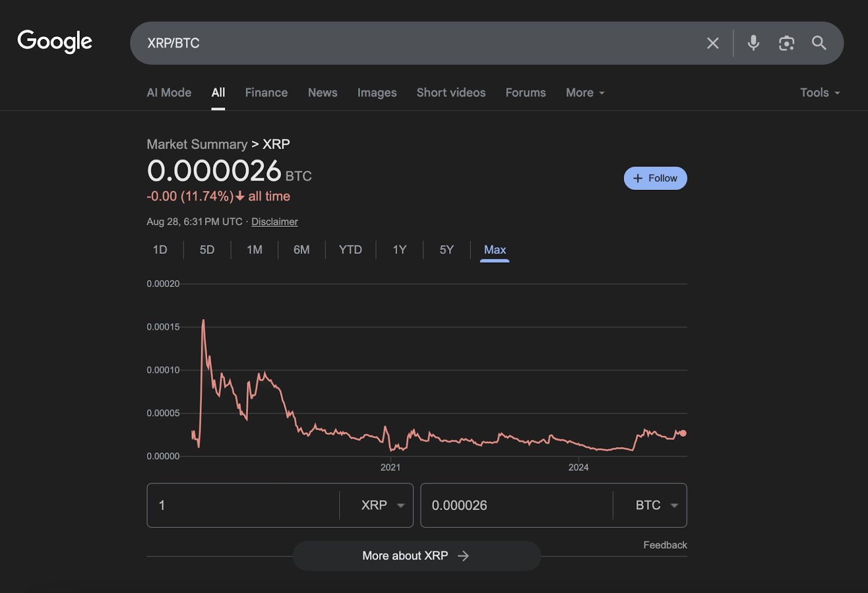Follow XRP with the Follow button
Screen dimensions: 868x593
click(x=655, y=178)
